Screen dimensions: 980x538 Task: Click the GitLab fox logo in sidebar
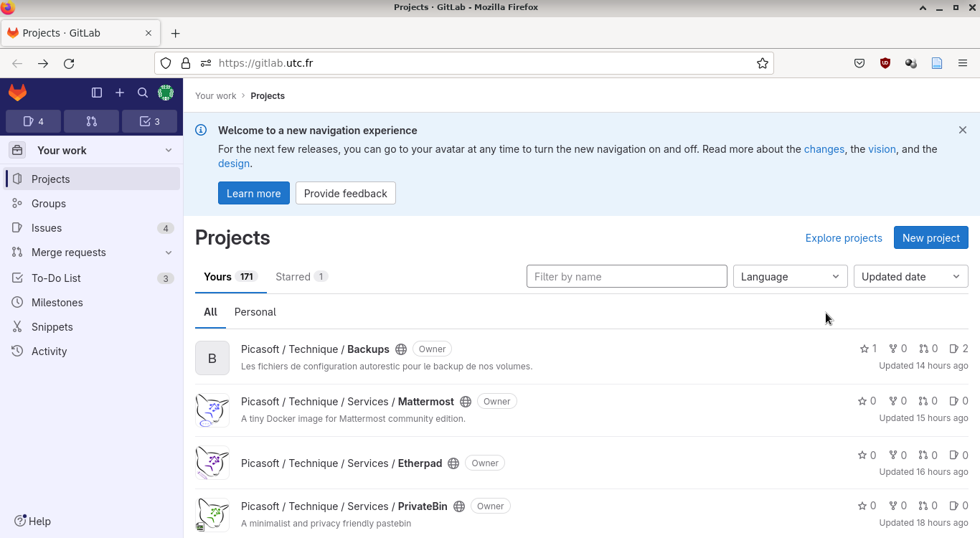pyautogui.click(x=18, y=93)
